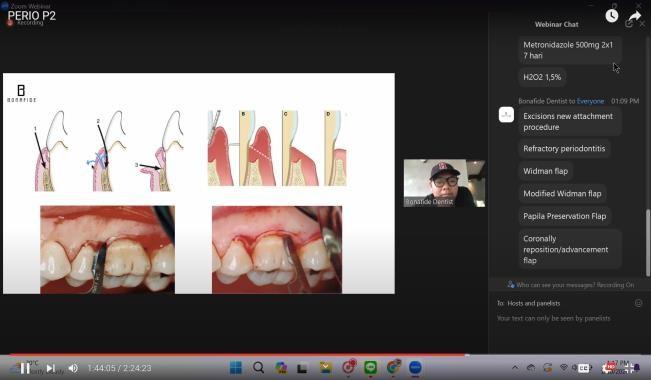Screen dimensions: 651x380
Task: Open the red circular app in taskbar
Action: [x=349, y=367]
